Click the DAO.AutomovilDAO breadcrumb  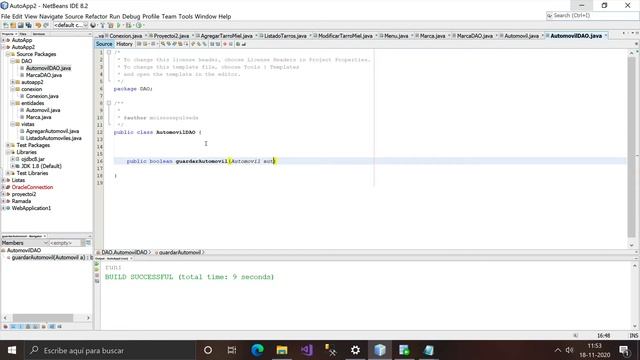click(x=124, y=252)
